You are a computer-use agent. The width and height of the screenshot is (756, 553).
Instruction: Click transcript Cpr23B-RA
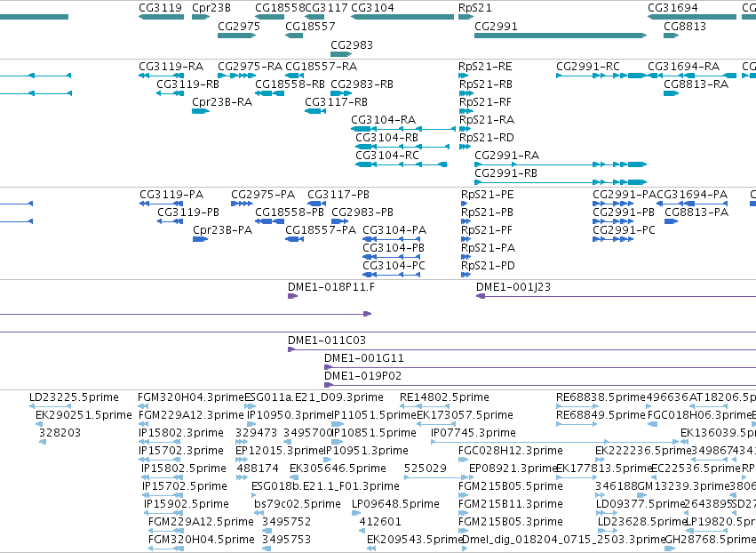[x=201, y=111]
